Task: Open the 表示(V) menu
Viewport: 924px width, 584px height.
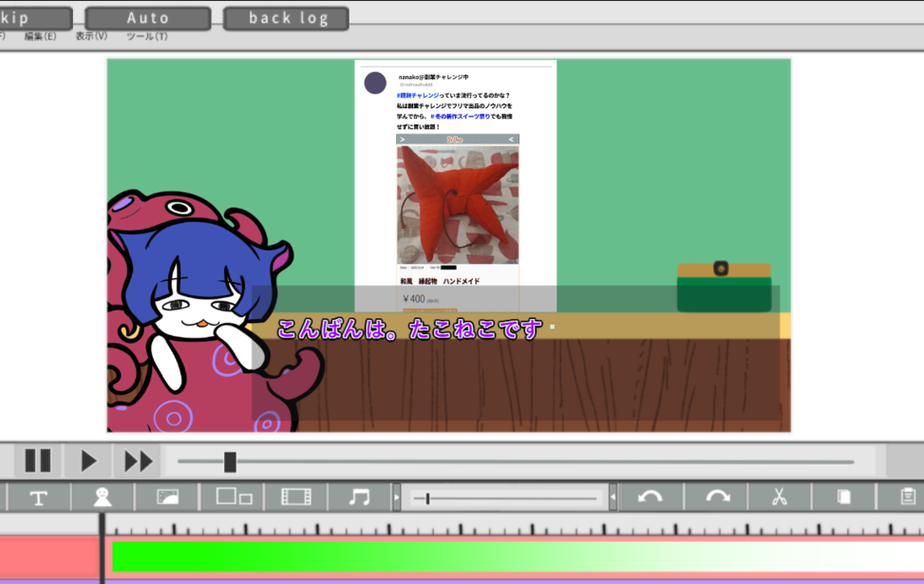Action: tap(91, 36)
